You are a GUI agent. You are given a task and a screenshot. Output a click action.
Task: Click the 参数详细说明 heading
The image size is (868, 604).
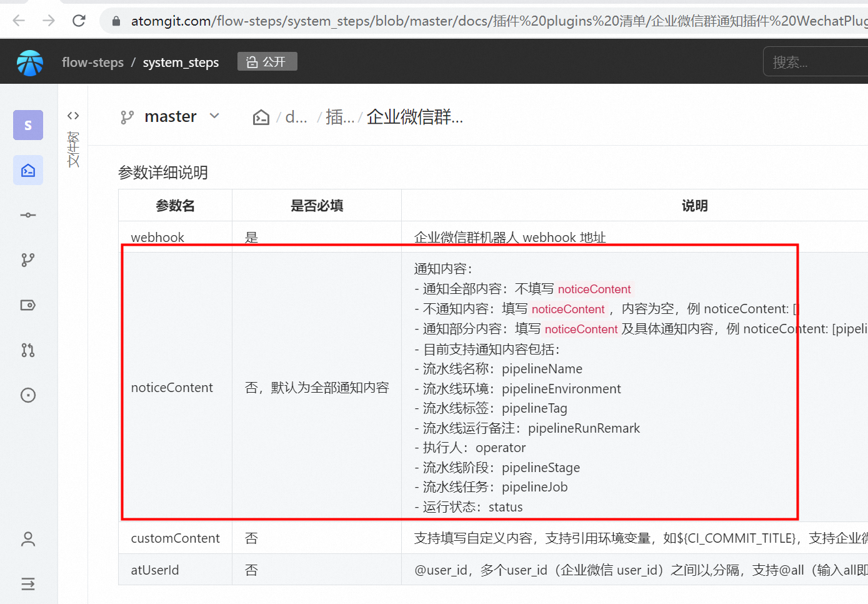[163, 173]
